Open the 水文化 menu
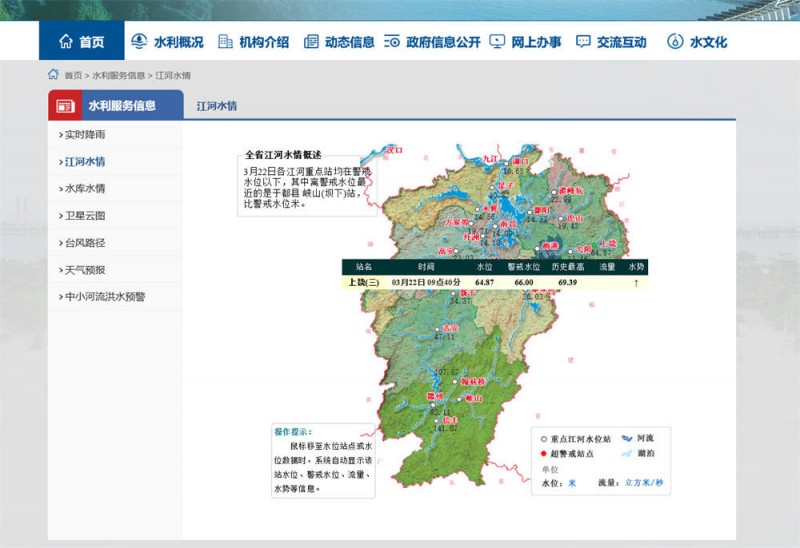 pos(697,41)
